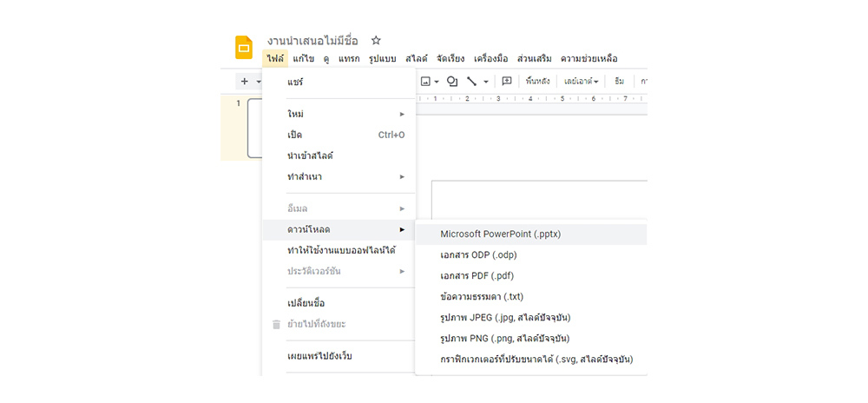
Task: Expand the ใหม่ (New) submenu
Action: coord(339,114)
